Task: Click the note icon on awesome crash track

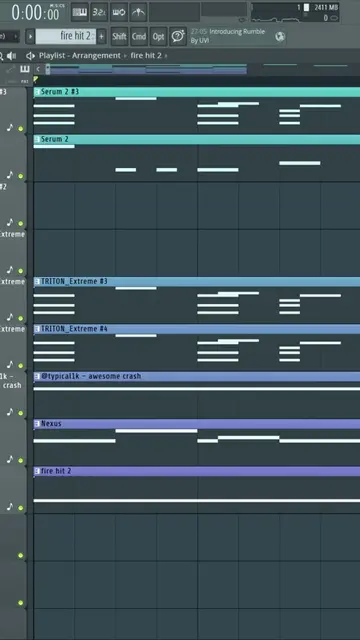Action: (10, 412)
